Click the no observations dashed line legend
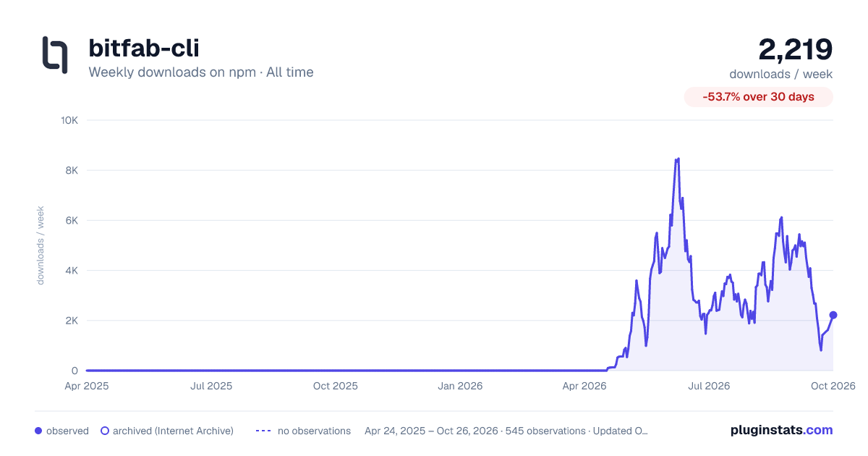Viewport: 868px width, 456px height. [x=263, y=431]
